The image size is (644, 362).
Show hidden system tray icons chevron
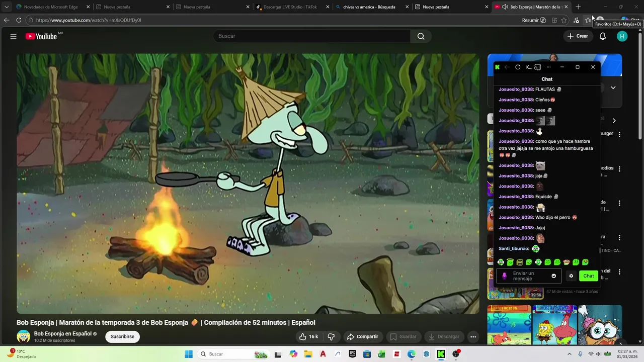coord(569,354)
